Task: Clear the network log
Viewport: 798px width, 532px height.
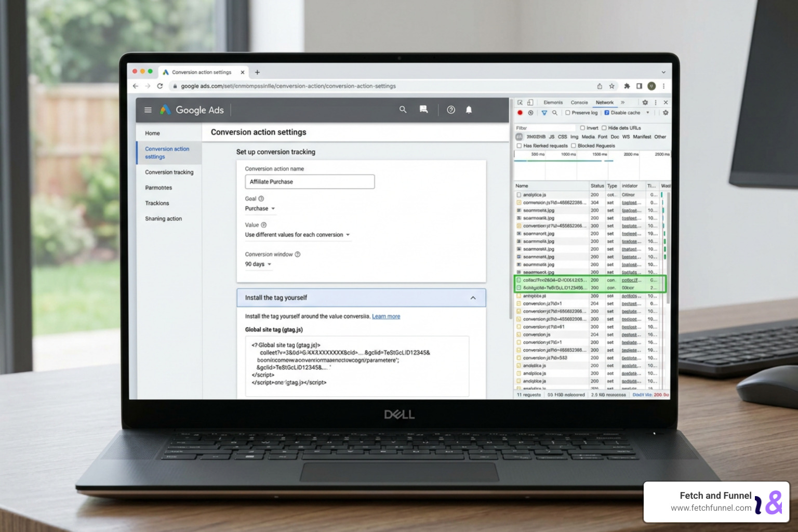Action: [530, 113]
